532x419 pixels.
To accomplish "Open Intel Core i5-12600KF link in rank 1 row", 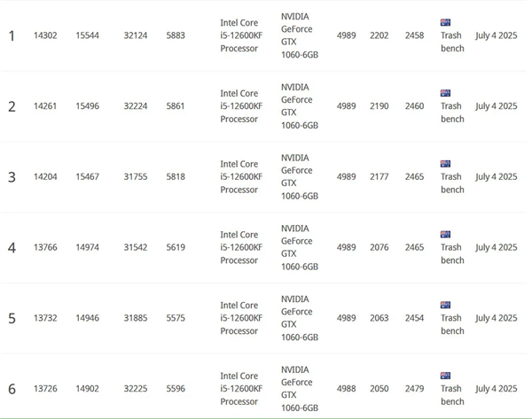I will point(241,35).
